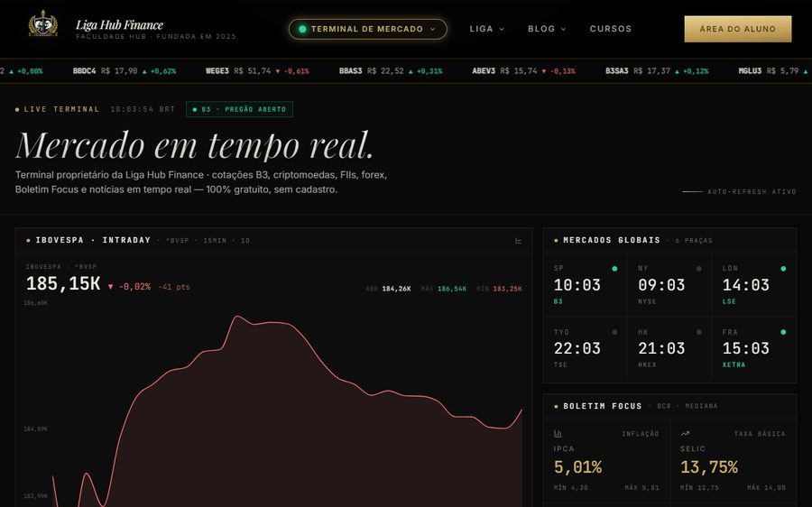Click the Liga Hub Finance title link

tap(119, 25)
